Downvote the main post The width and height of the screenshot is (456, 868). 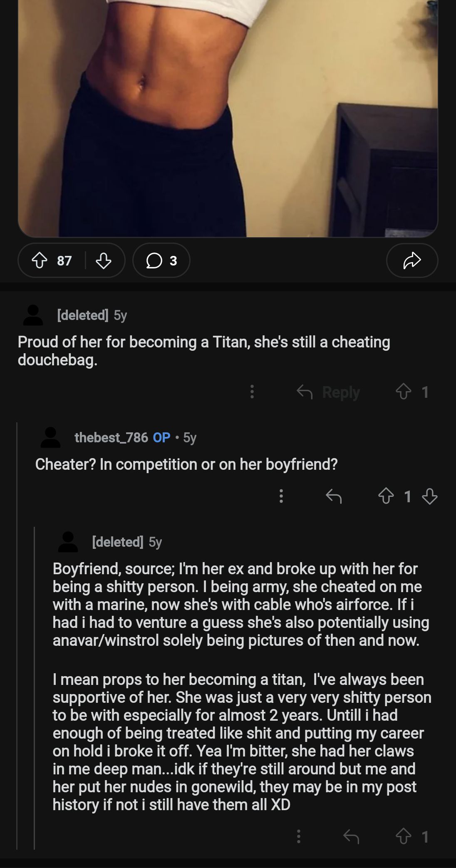[x=104, y=260]
